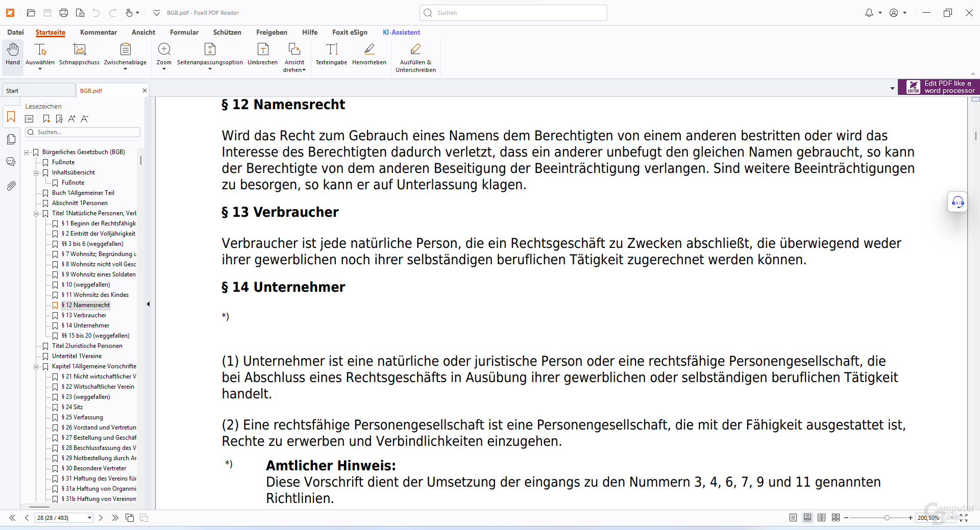This screenshot has height=530, width=980.
Task: Click the add bookmark icon
Action: [x=46, y=119]
